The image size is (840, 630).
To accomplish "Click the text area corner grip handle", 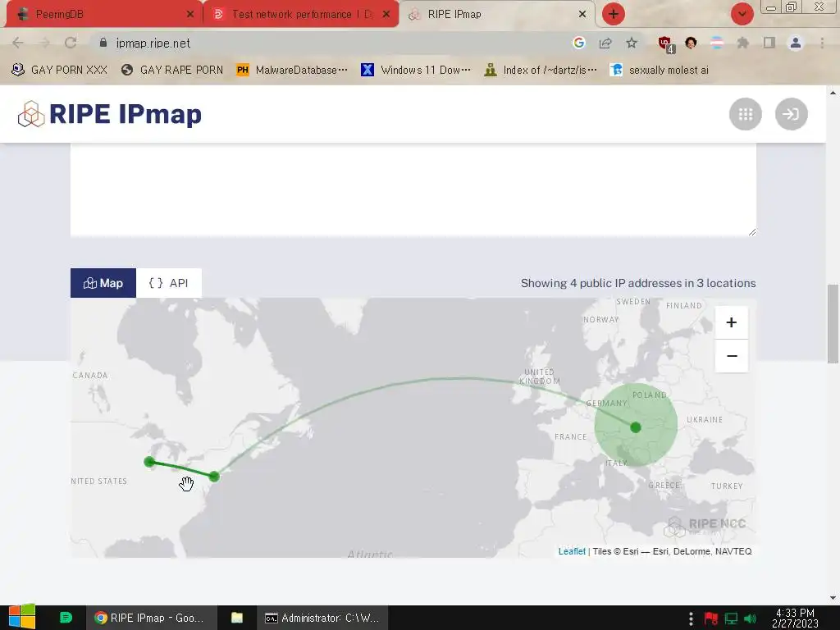I will tap(752, 232).
